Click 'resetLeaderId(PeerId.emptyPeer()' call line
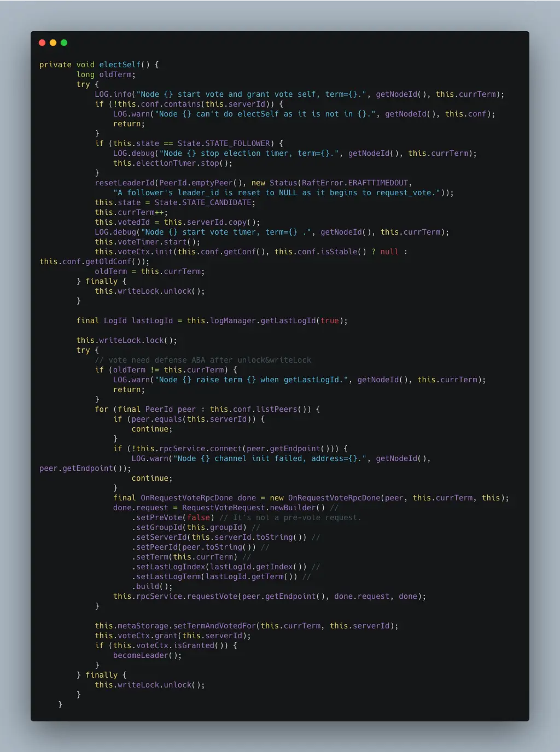The image size is (560, 752). point(254,183)
